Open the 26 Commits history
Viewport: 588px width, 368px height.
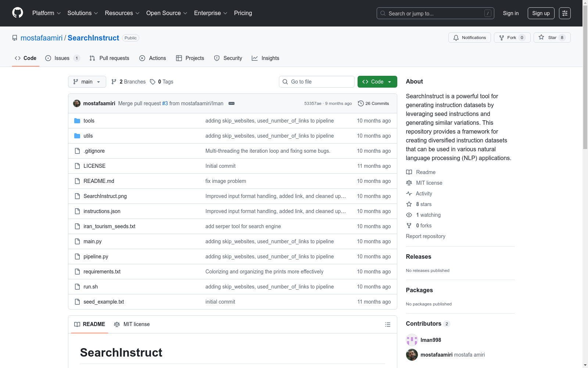[x=373, y=103]
